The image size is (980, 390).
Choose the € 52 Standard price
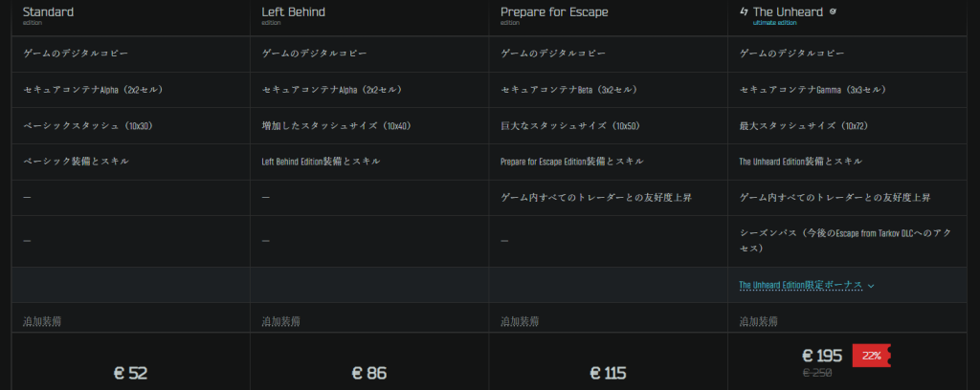[130, 373]
